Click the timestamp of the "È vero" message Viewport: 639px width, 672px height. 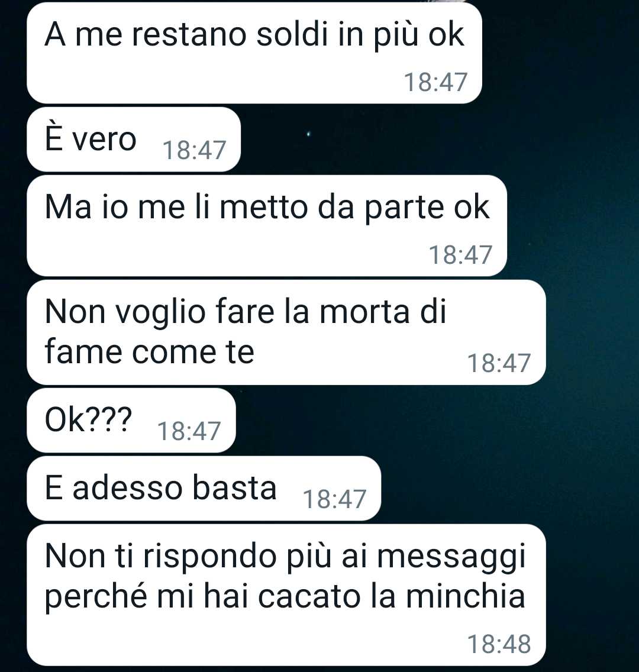(194, 150)
